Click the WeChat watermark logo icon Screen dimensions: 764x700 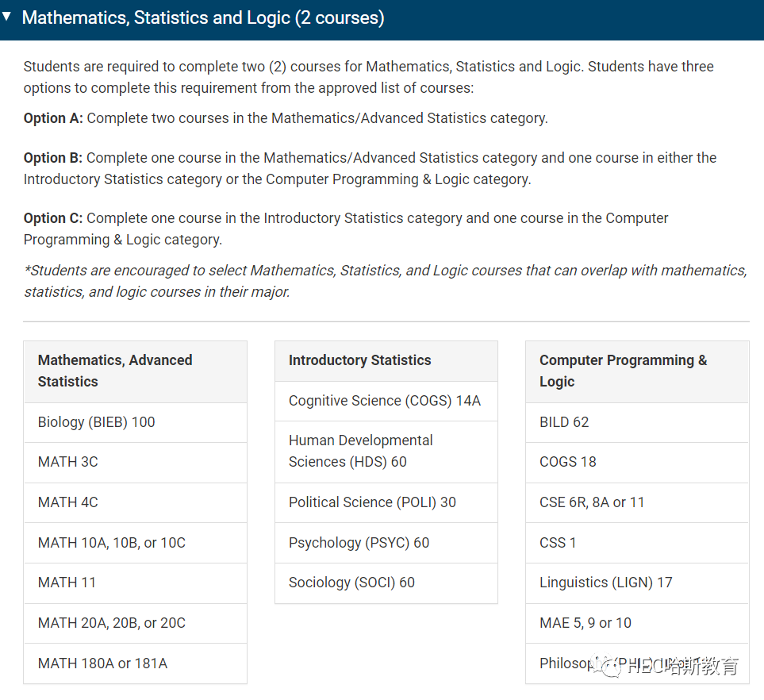(605, 665)
